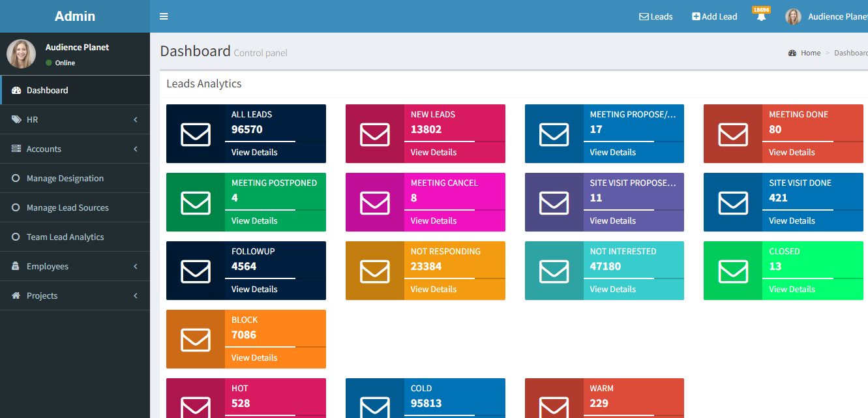Click the Leads link in header
Image resolution: width=868 pixels, height=418 pixels.
(655, 17)
